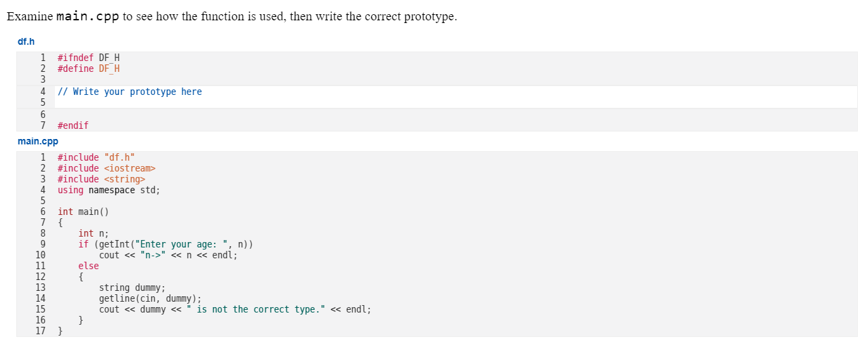Click the getline(cin, dummy) line
Image resolution: width=868 pixels, height=339 pixels.
click(151, 298)
